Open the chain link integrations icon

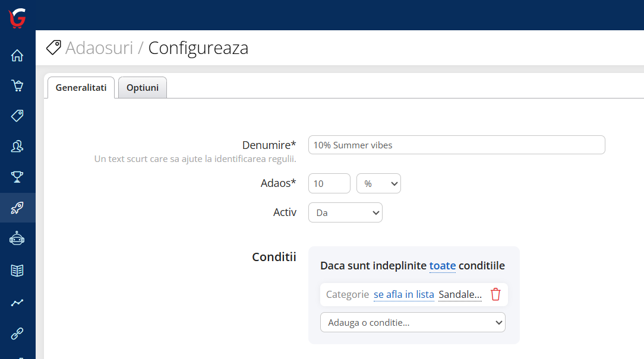17,333
